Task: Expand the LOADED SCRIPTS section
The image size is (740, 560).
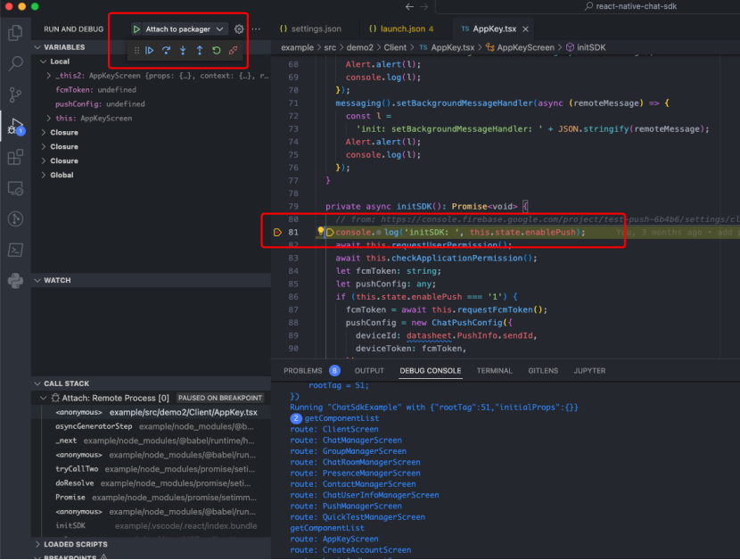Action: click(37, 545)
